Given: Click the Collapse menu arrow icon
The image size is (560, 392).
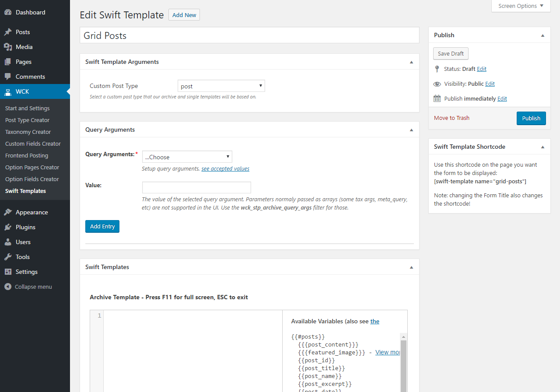Looking at the screenshot, I should pyautogui.click(x=8, y=287).
